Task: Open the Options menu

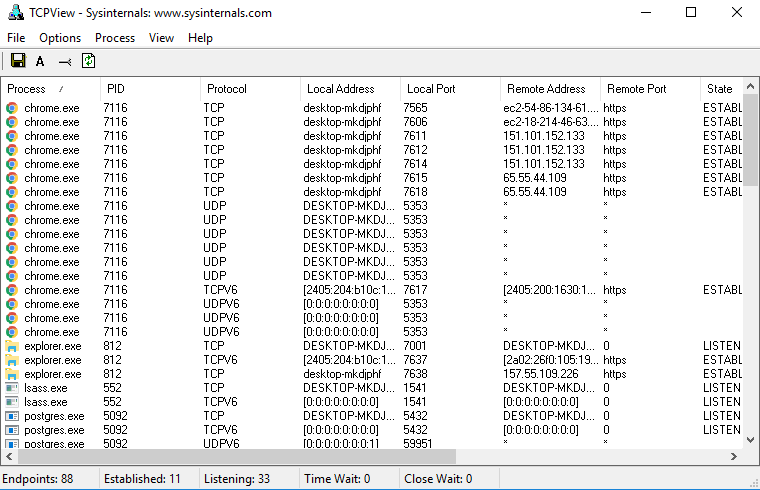Action: point(60,38)
